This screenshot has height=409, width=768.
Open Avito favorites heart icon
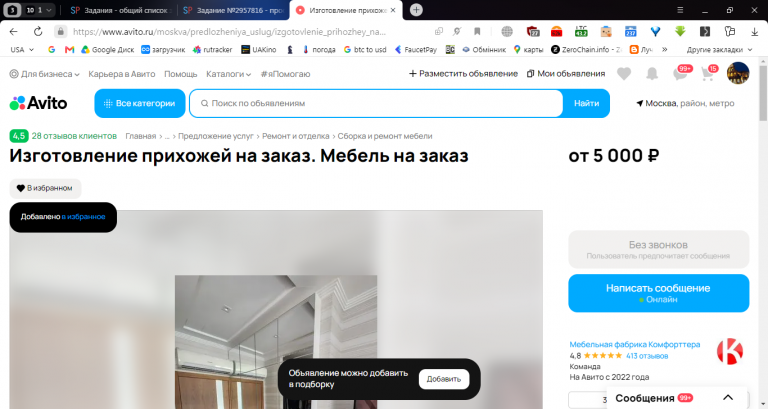(x=624, y=74)
